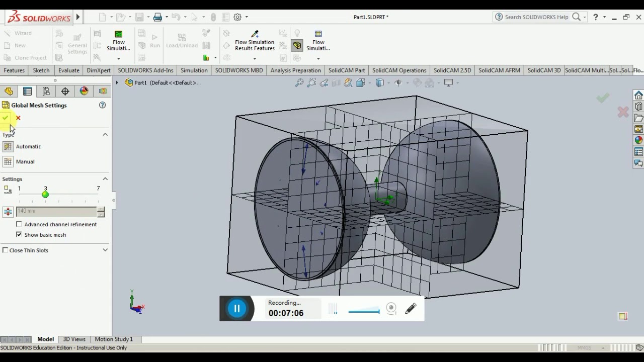Enable Advanced channel refinement checkbox
644x362 pixels.
(x=19, y=224)
